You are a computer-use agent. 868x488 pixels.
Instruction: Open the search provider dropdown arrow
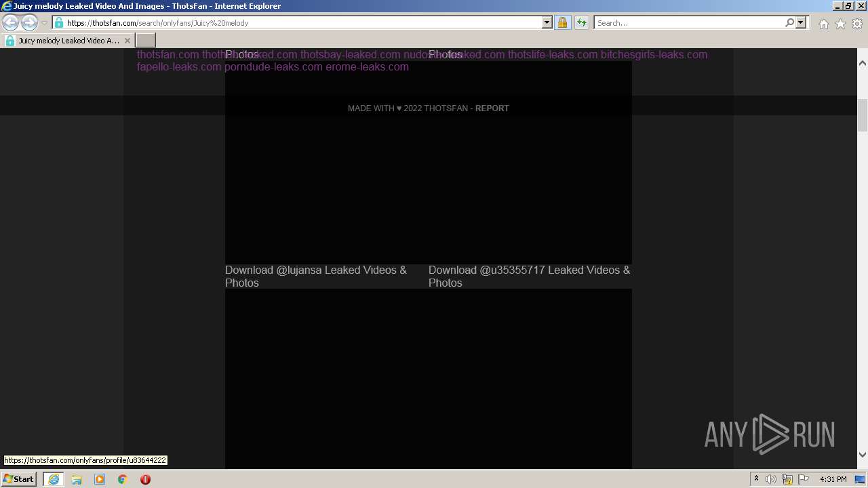coord(801,22)
